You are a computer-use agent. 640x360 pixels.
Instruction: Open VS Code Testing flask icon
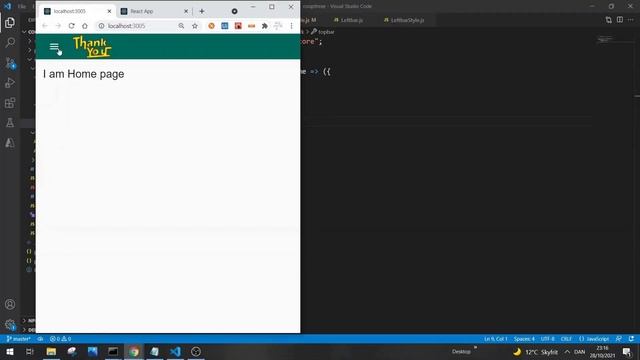click(10, 122)
